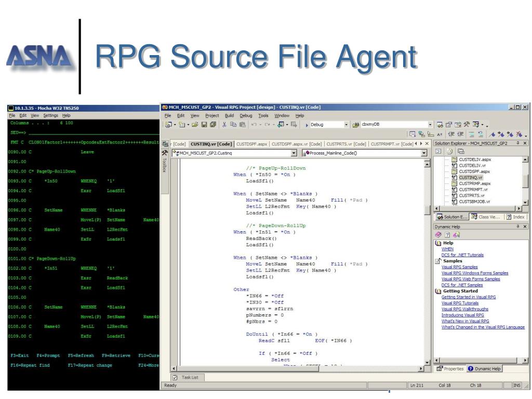Open the Navigate Backward dropdown arrow
The height and width of the screenshot is (399, 532).
287,125
